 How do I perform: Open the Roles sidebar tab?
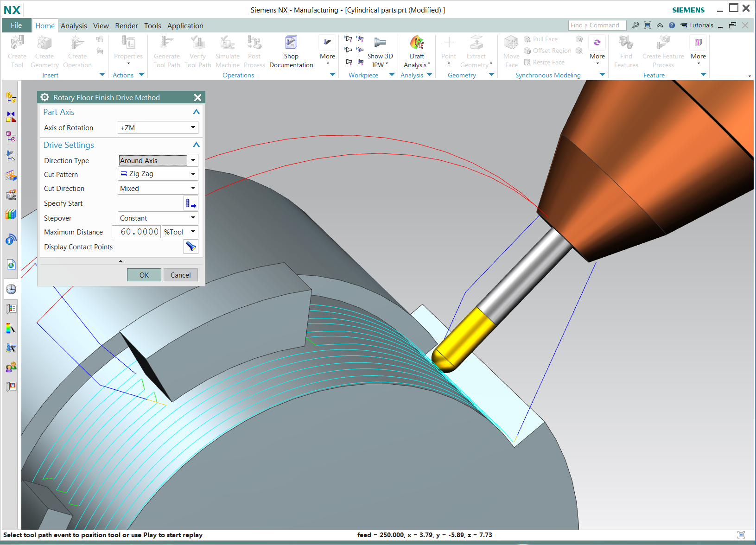click(x=11, y=368)
